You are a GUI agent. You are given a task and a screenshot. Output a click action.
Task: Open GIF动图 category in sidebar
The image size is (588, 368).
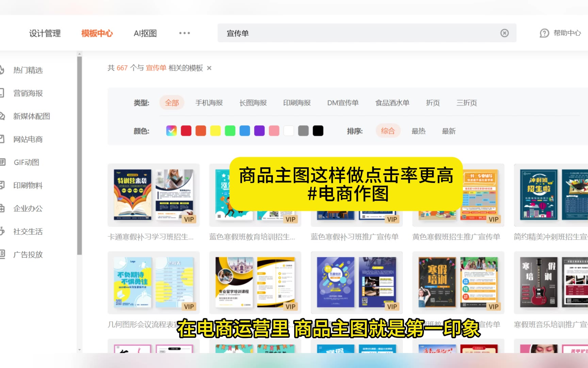click(26, 163)
